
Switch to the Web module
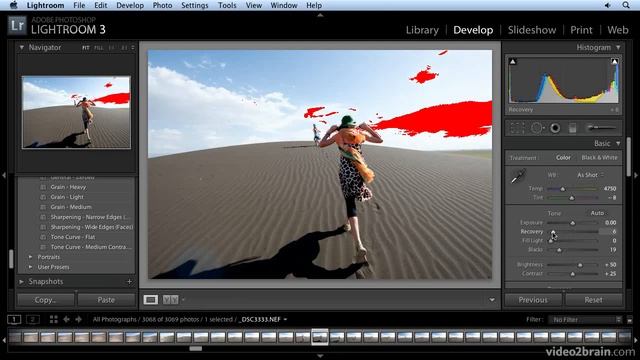(618, 30)
